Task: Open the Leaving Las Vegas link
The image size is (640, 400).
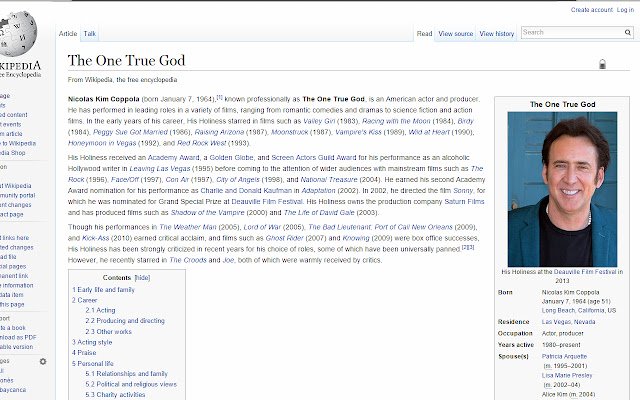Action: coord(160,169)
